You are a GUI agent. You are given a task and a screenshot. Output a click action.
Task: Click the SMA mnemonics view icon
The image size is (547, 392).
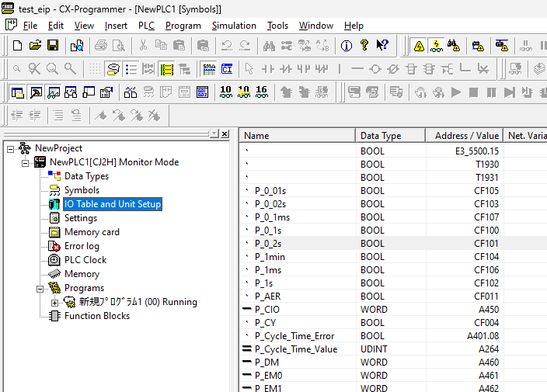(209, 69)
